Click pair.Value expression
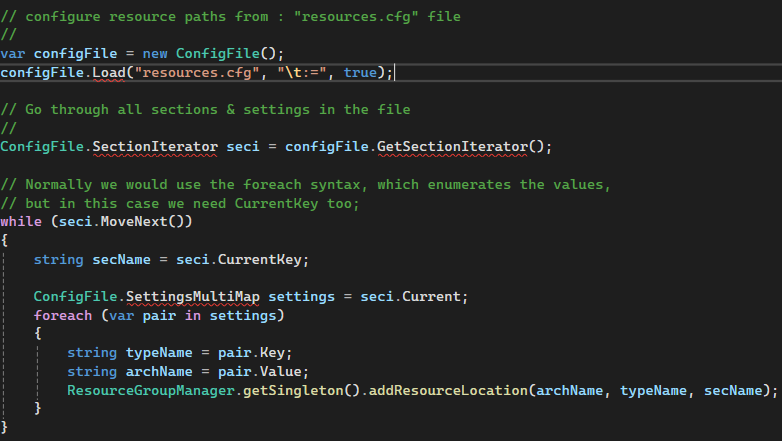Image resolution: width=782 pixels, height=441 pixels. click(x=259, y=372)
